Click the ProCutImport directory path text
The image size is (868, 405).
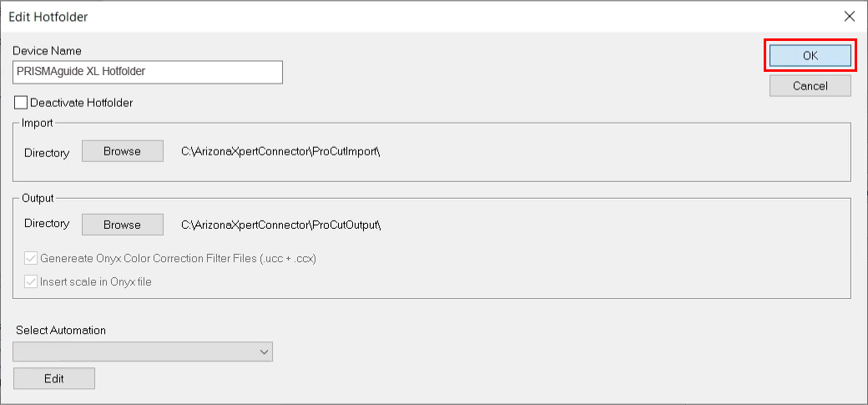click(281, 152)
